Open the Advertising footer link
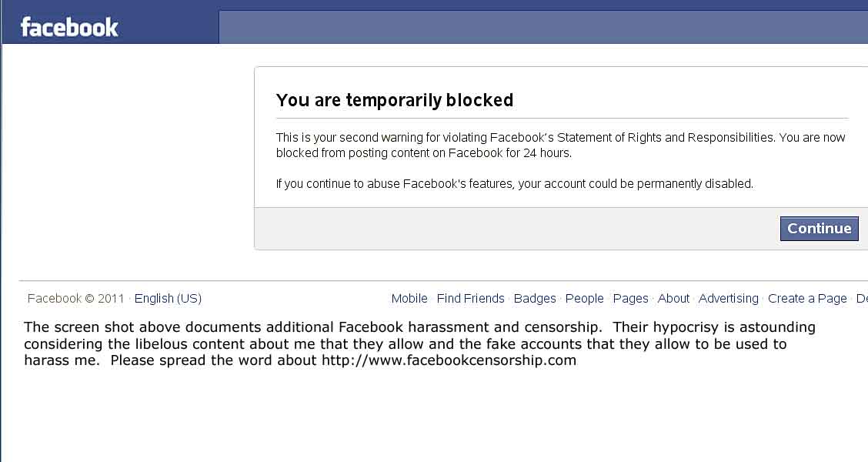The width and height of the screenshot is (868, 462). (x=728, y=299)
